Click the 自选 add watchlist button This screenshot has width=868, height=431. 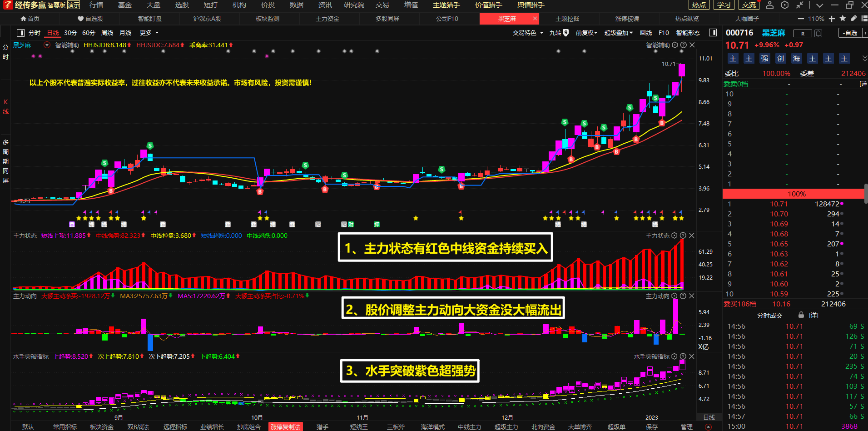850,33
